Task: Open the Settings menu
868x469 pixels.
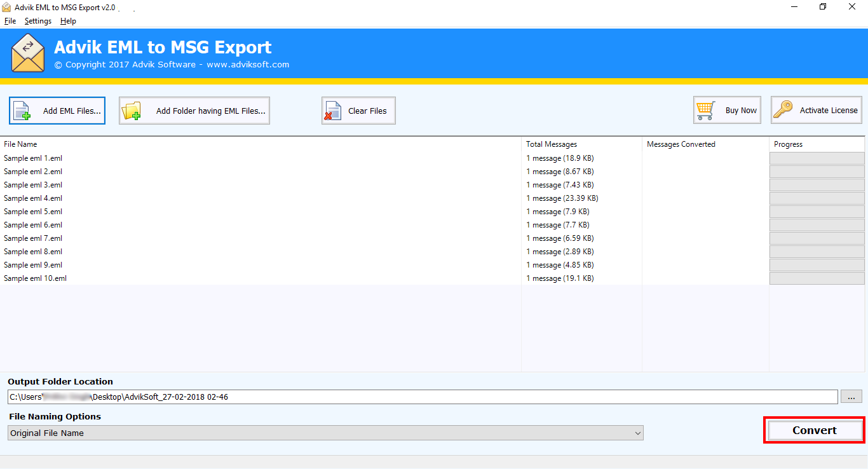Action: pos(38,21)
